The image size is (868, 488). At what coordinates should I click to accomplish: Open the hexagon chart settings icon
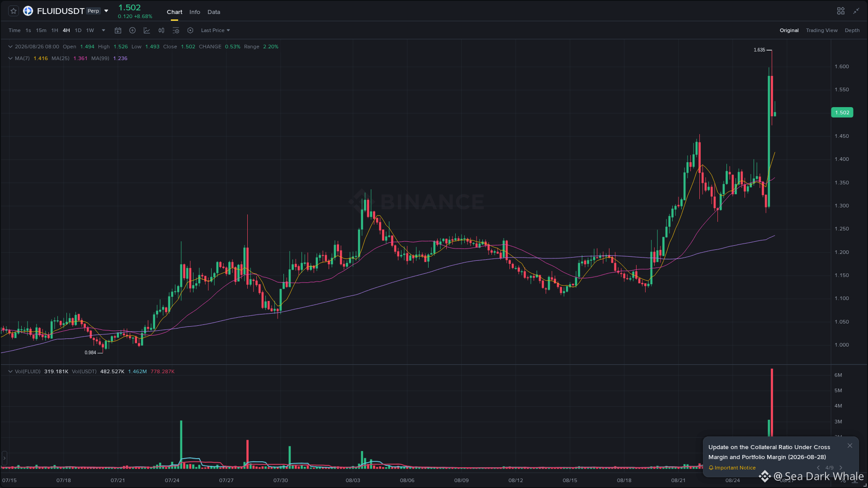pyautogui.click(x=190, y=30)
